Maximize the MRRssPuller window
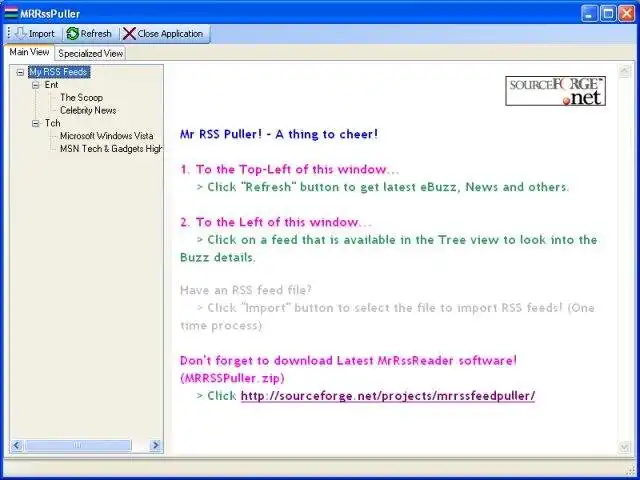This screenshot has height=480, width=640. [608, 13]
